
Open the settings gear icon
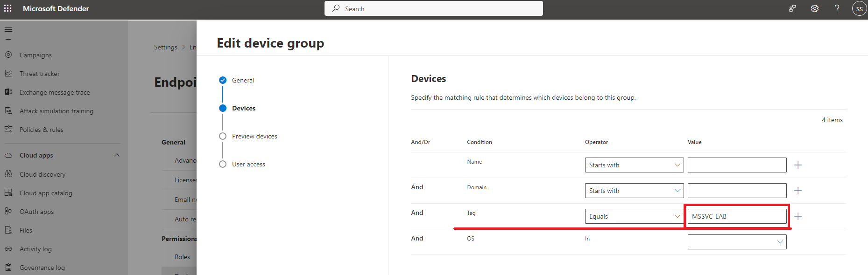tap(815, 8)
